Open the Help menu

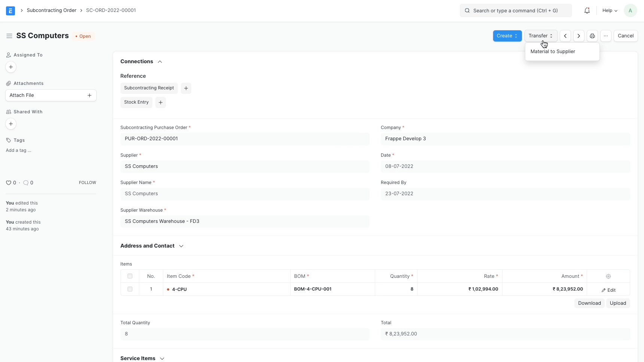click(x=610, y=10)
